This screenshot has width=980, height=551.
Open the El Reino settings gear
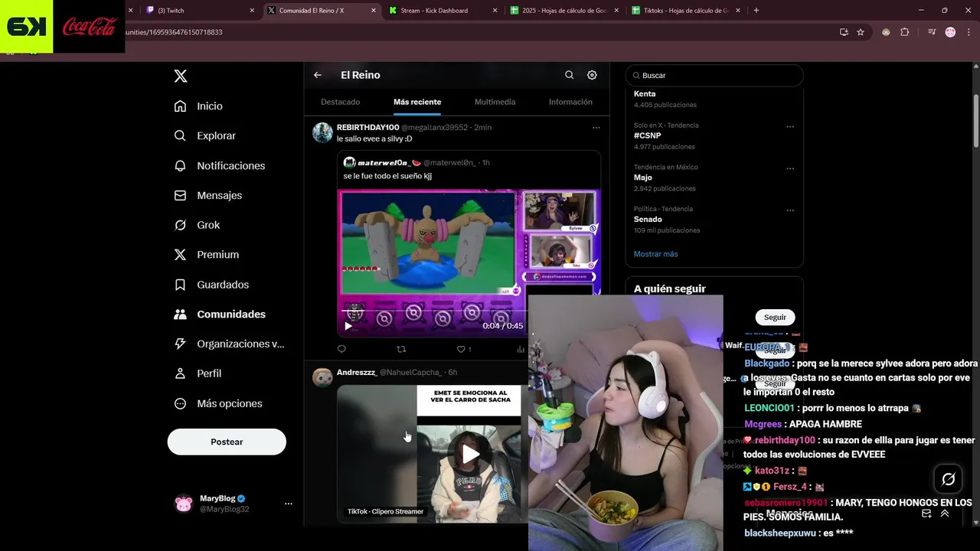592,75
